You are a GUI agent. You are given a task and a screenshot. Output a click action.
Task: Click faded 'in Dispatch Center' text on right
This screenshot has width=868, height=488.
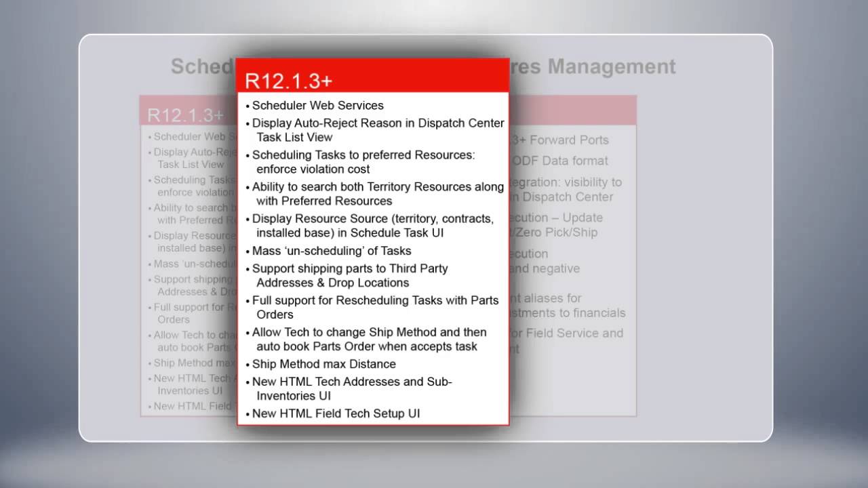562,197
